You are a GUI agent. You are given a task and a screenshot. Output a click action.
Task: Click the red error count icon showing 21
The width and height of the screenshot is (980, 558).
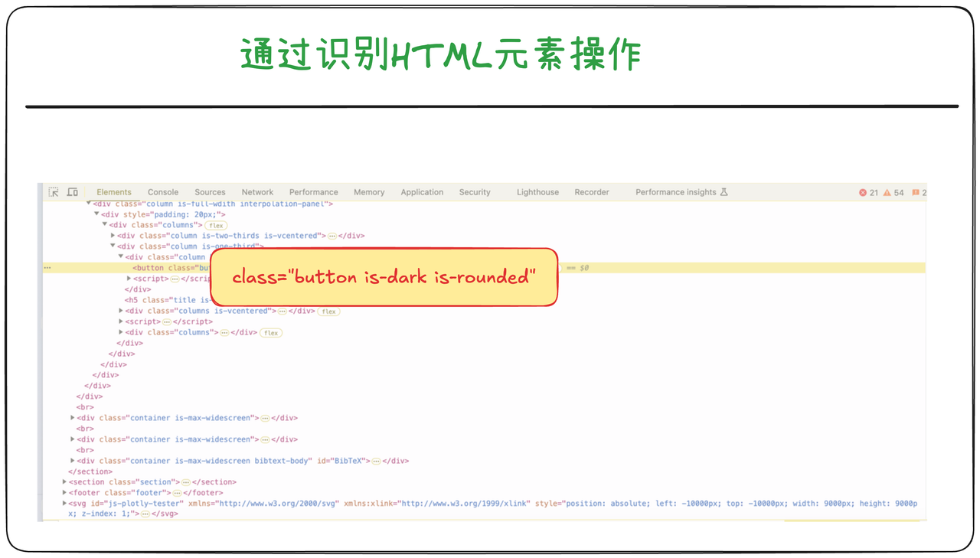[863, 193]
